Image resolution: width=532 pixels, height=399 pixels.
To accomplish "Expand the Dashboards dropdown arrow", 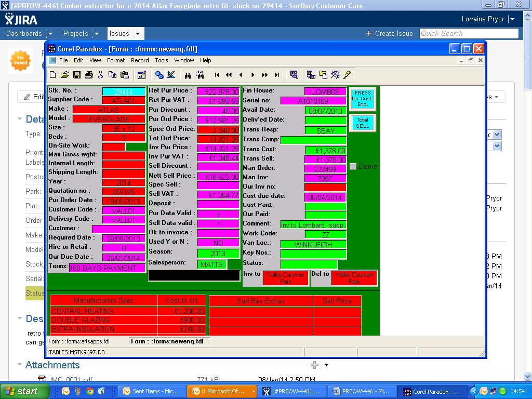I will [50, 34].
